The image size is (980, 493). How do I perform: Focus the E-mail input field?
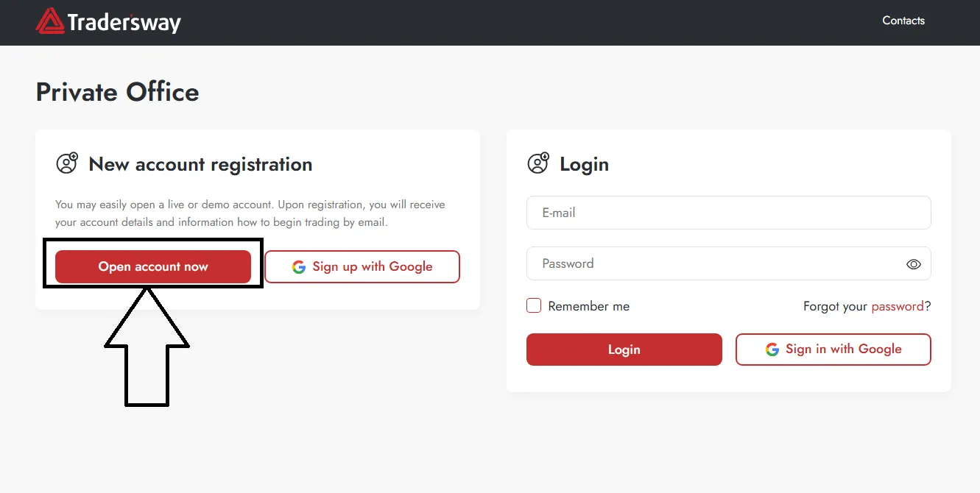tap(728, 213)
